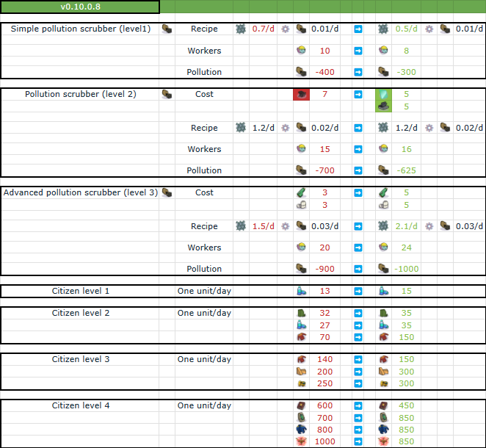Select the One unit/day cell for Citizen level 3

click(204, 359)
